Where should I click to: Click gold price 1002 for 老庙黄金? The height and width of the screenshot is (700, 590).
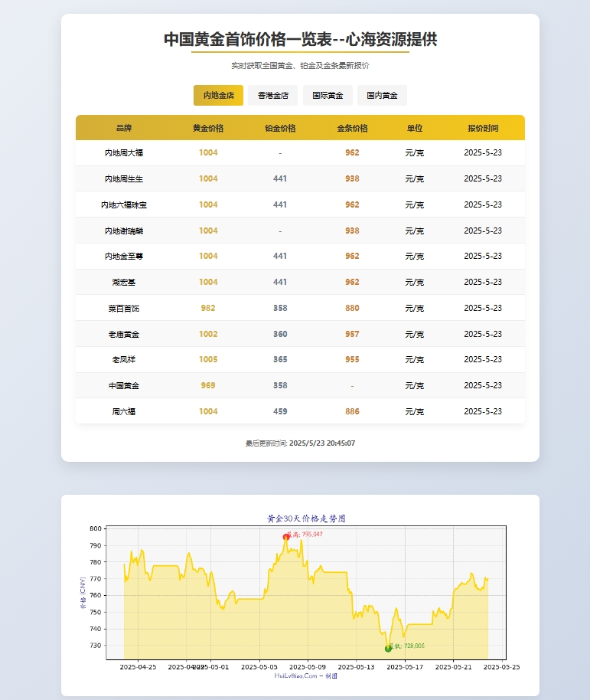tap(208, 334)
